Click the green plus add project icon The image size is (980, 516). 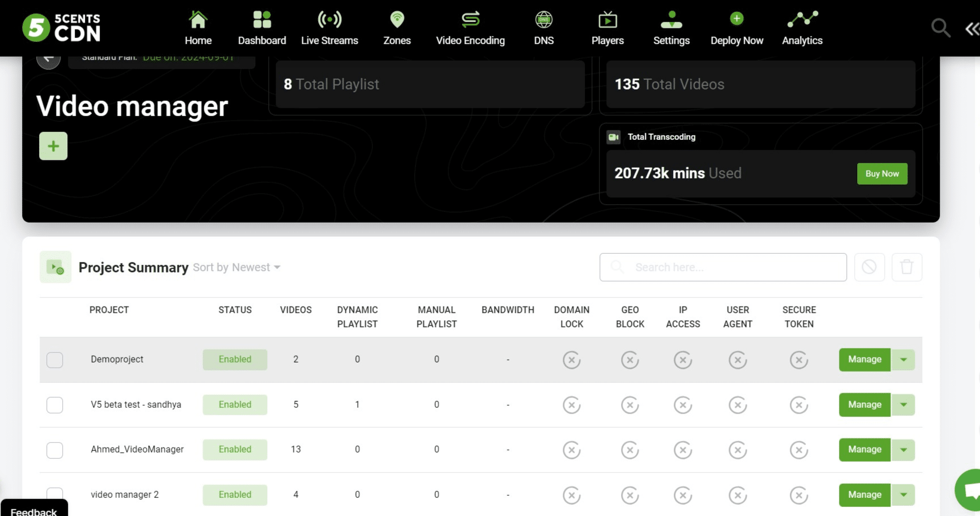53,146
